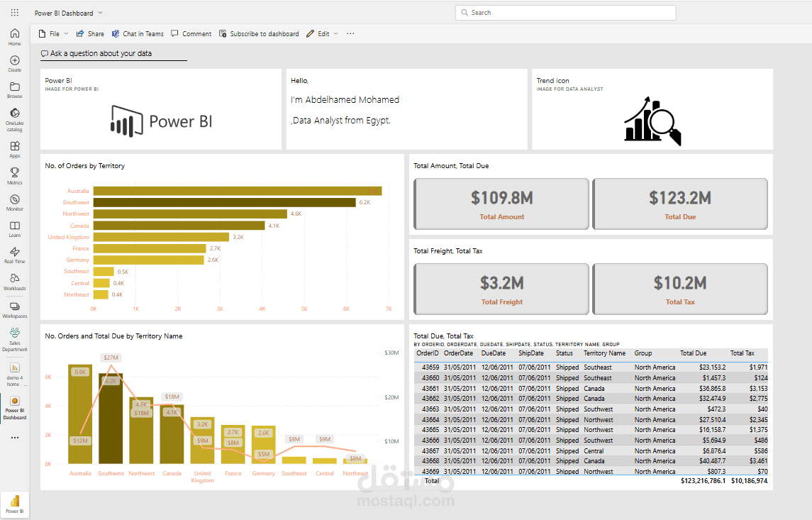Click the Australia bar in Orders chart

237,191
